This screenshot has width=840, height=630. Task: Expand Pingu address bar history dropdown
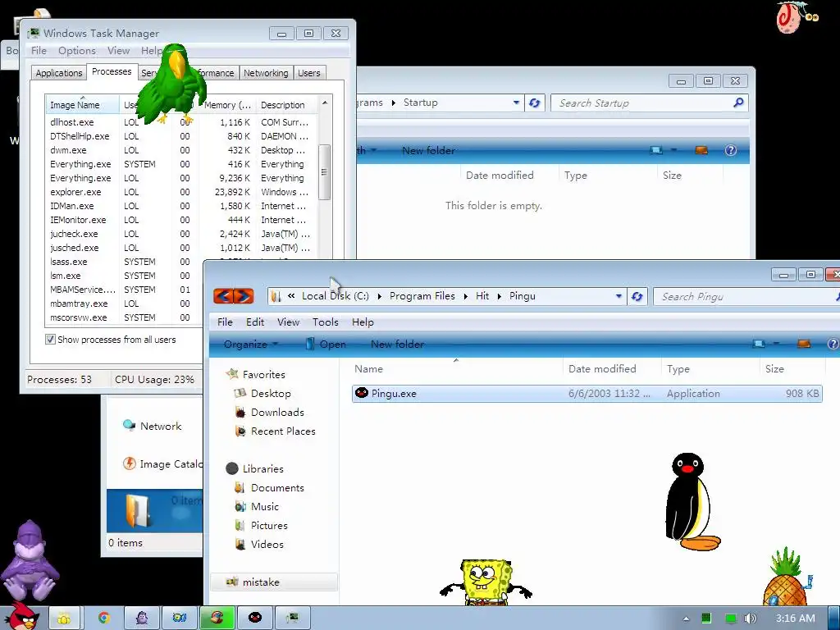pyautogui.click(x=619, y=296)
